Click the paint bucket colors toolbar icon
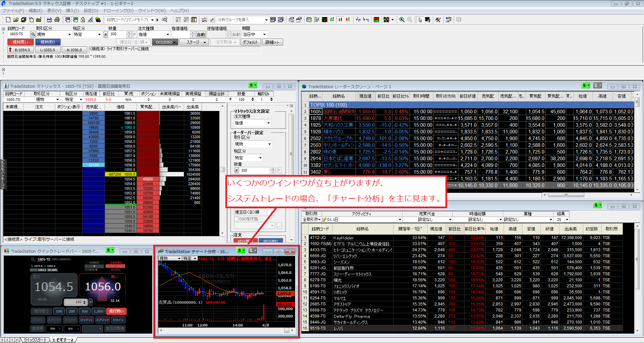 click(x=98, y=19)
